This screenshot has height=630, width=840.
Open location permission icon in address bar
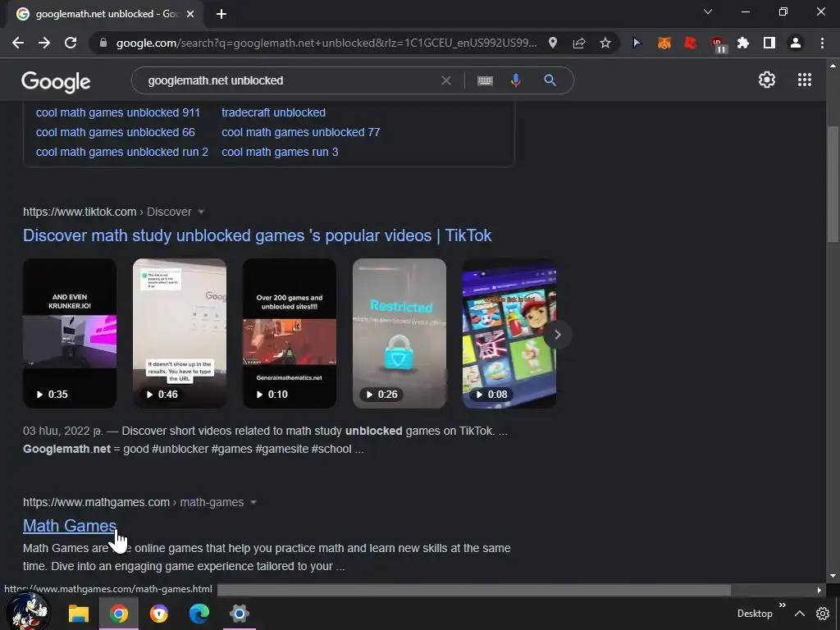click(553, 43)
